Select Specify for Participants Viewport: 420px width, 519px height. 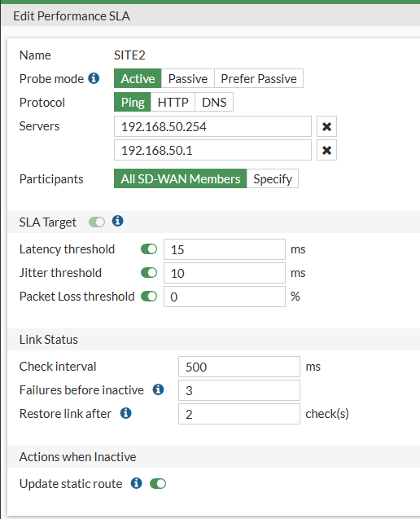click(x=273, y=178)
